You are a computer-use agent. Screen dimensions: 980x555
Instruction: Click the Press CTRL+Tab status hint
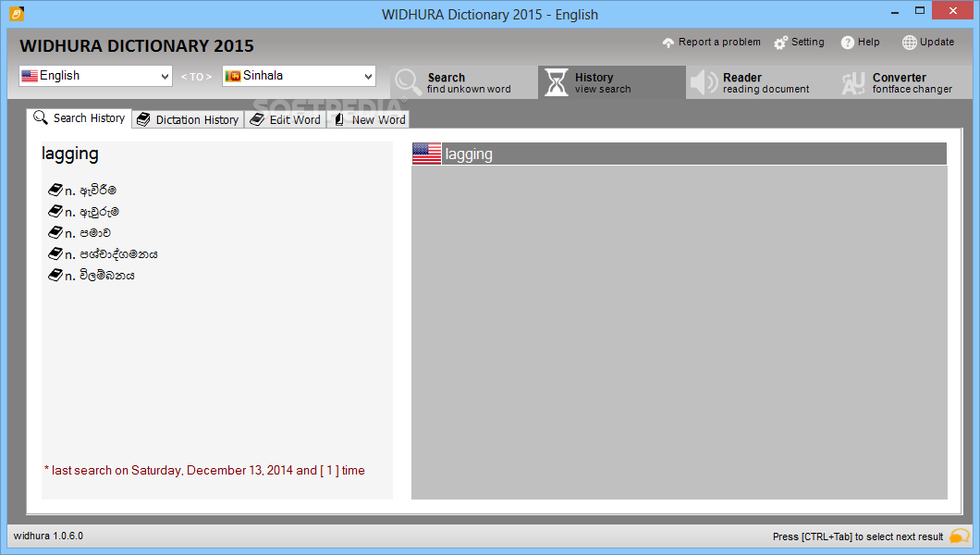[x=858, y=536]
